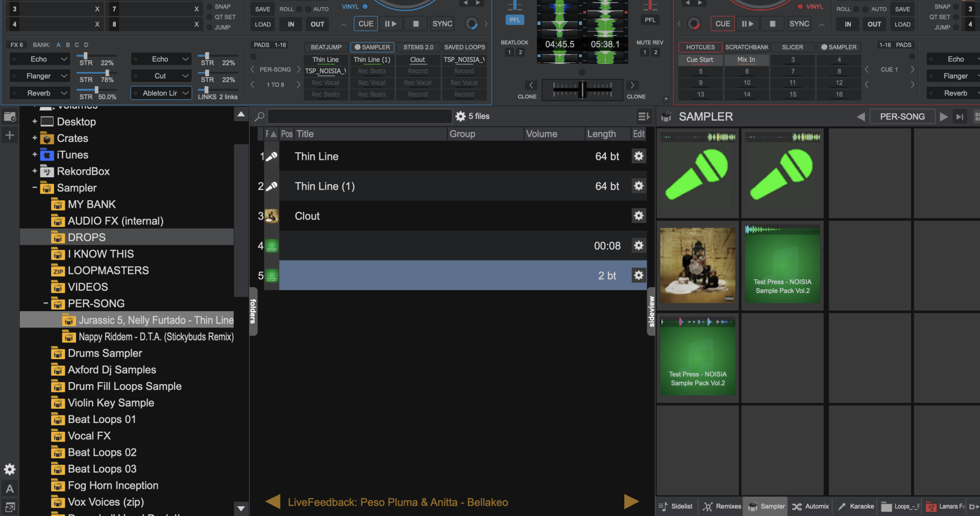Click the crossfader slider
The image size is (980, 516).
coord(582,89)
